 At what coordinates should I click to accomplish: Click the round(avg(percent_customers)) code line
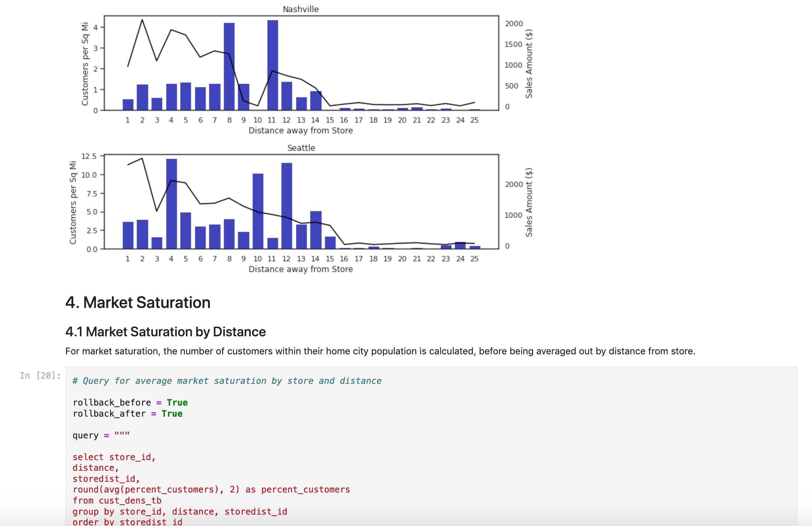click(x=211, y=490)
